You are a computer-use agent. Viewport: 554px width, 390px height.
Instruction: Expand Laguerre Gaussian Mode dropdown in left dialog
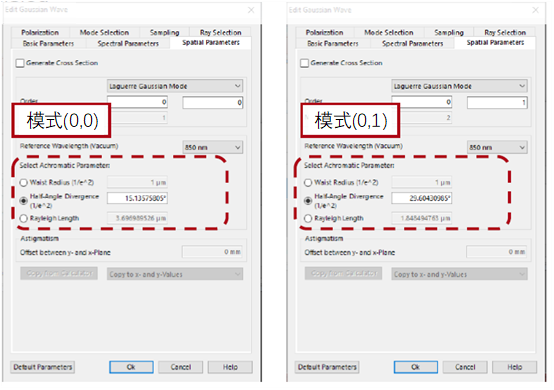[x=175, y=86]
